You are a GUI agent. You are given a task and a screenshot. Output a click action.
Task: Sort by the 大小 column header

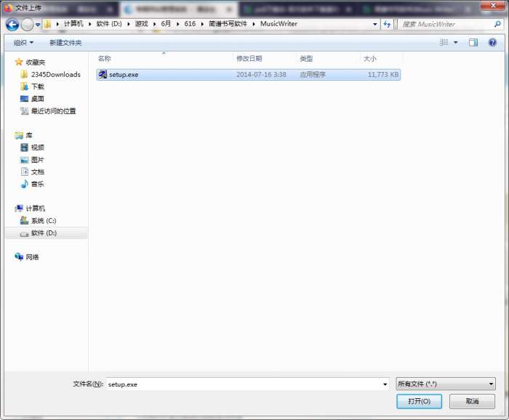point(369,59)
